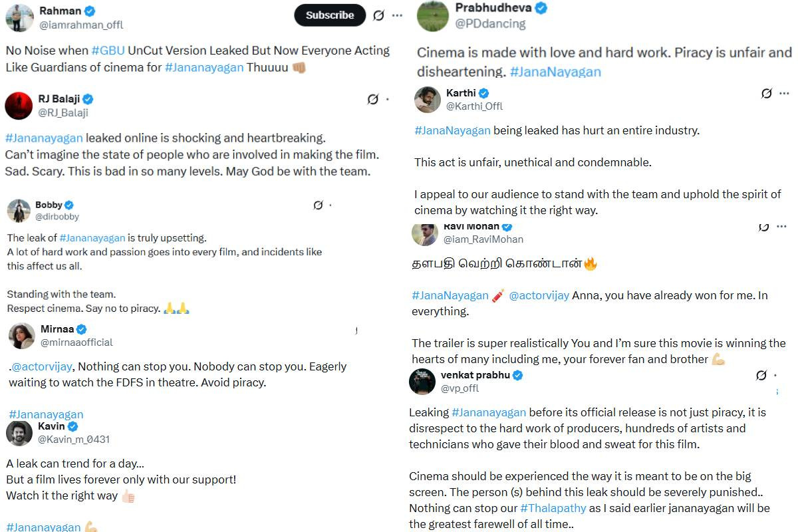Click Grok icon on venkat prabhu's post
798x532 pixels.
[x=761, y=376]
